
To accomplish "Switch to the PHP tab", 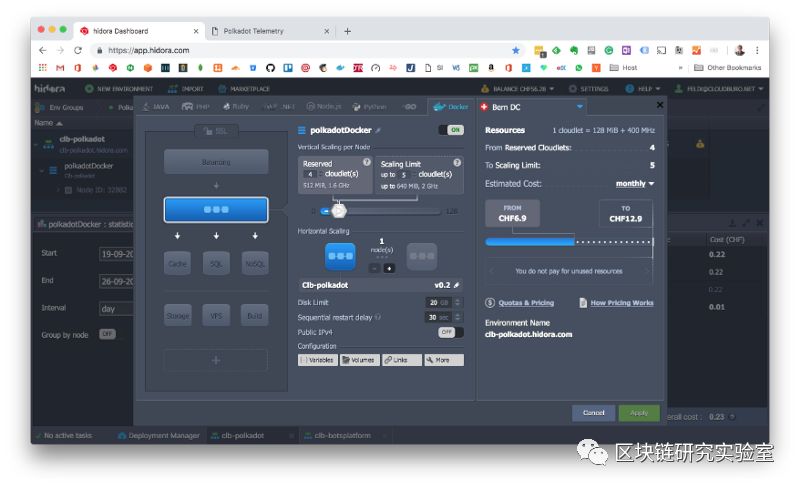I will [x=196, y=107].
